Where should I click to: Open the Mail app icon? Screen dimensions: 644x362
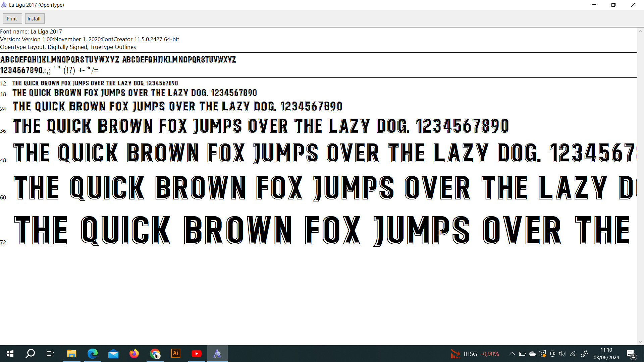pos(113,354)
